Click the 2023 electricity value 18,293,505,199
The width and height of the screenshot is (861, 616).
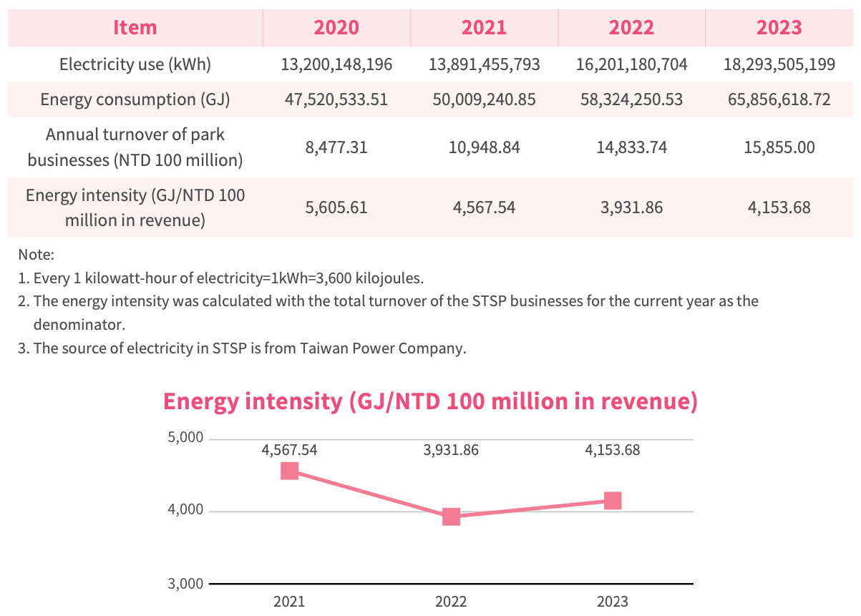tap(779, 65)
